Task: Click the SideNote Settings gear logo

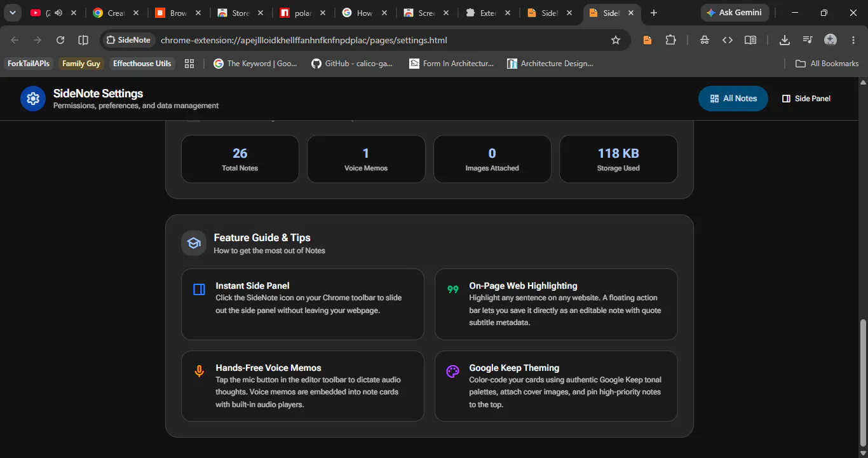Action: (33, 99)
